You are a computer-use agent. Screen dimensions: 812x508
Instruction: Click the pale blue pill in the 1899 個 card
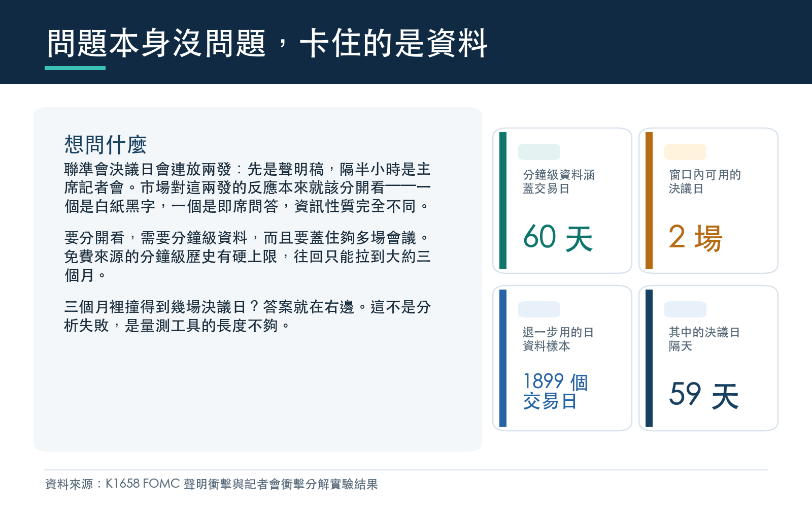pos(539,309)
